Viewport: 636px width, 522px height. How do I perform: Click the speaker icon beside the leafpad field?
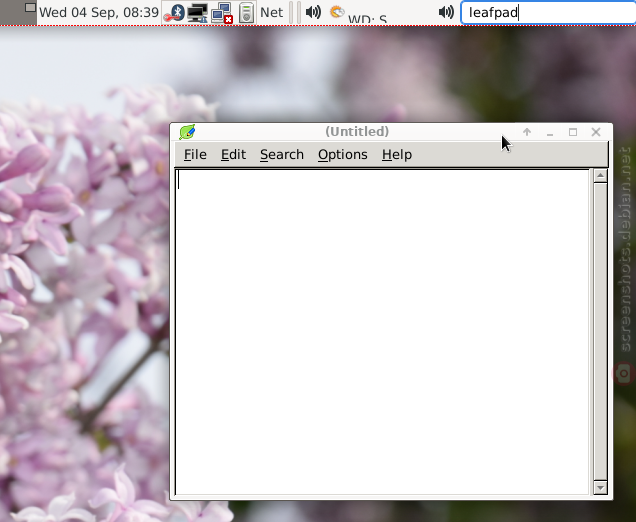(x=446, y=12)
